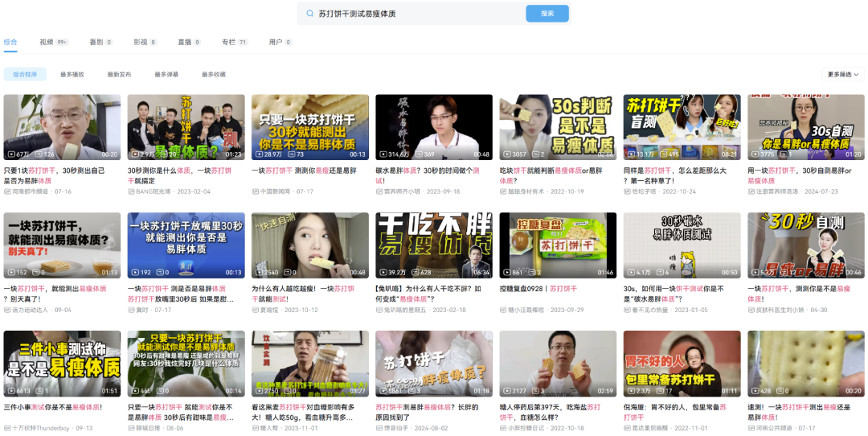Click the uploader icon beside 河南公共频道
Viewport: 868px width, 436px height.
pos(751,428)
